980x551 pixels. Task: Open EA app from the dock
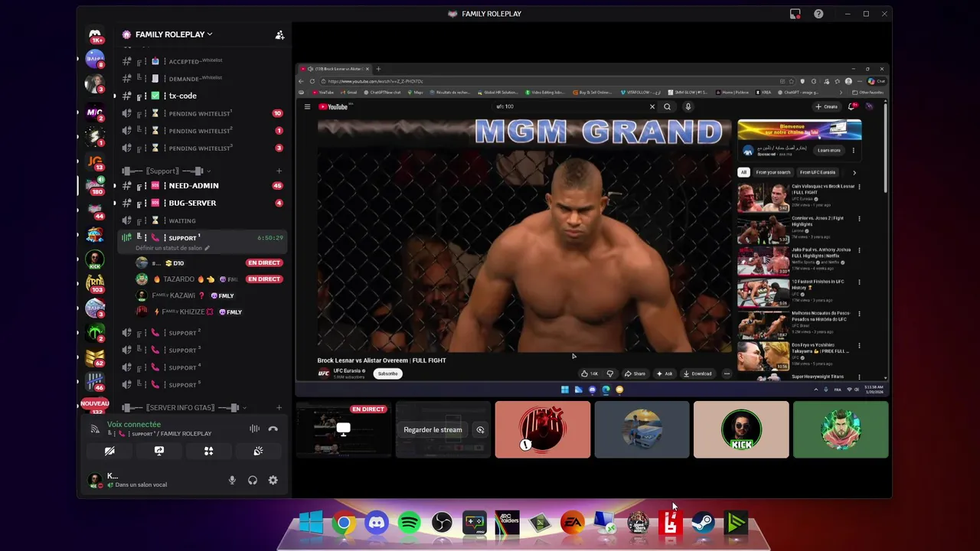(572, 523)
